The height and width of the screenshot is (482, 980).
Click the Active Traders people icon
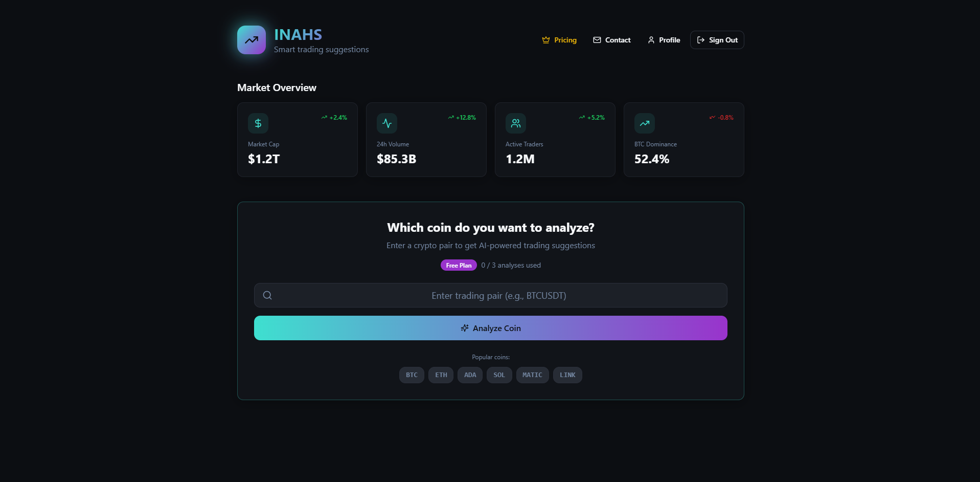coord(515,123)
